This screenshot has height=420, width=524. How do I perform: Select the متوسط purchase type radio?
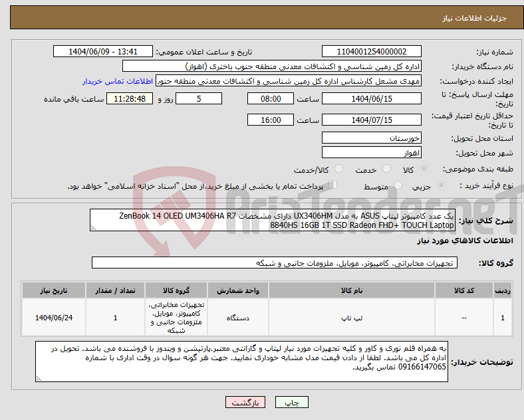398,185
